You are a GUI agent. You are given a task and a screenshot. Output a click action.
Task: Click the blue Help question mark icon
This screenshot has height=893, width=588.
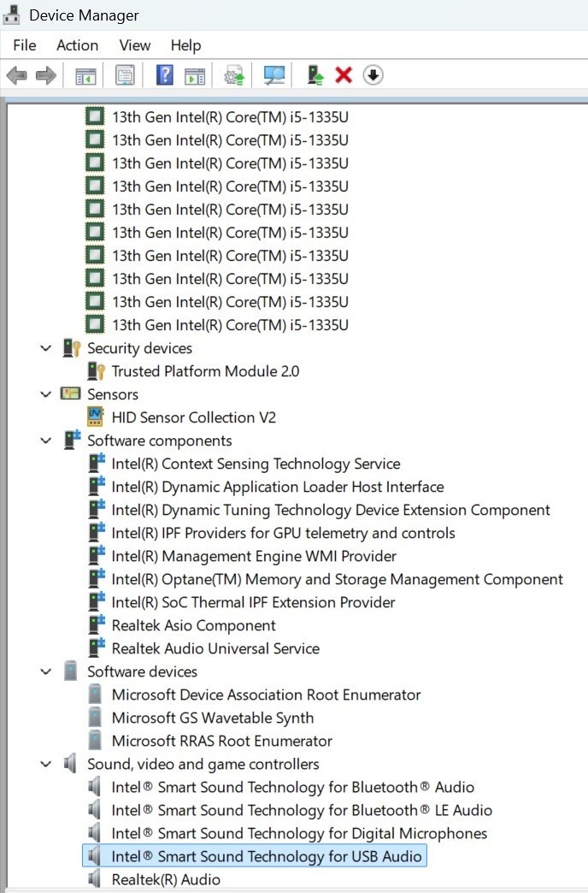coord(164,75)
